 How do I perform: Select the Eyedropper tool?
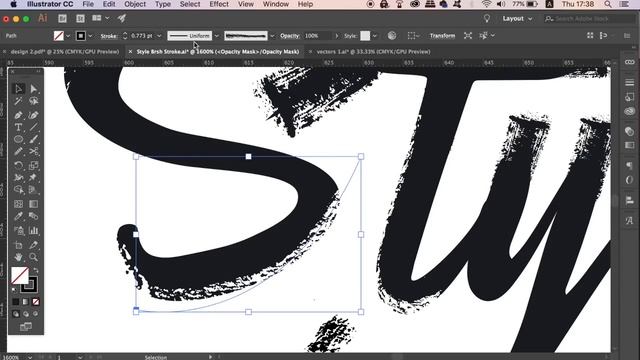click(18, 216)
